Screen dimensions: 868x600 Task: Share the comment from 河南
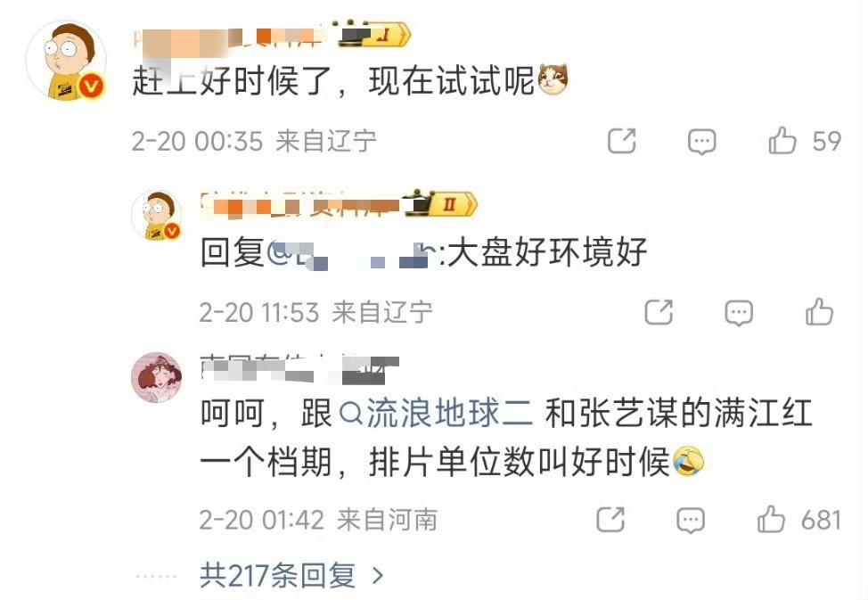tap(610, 520)
